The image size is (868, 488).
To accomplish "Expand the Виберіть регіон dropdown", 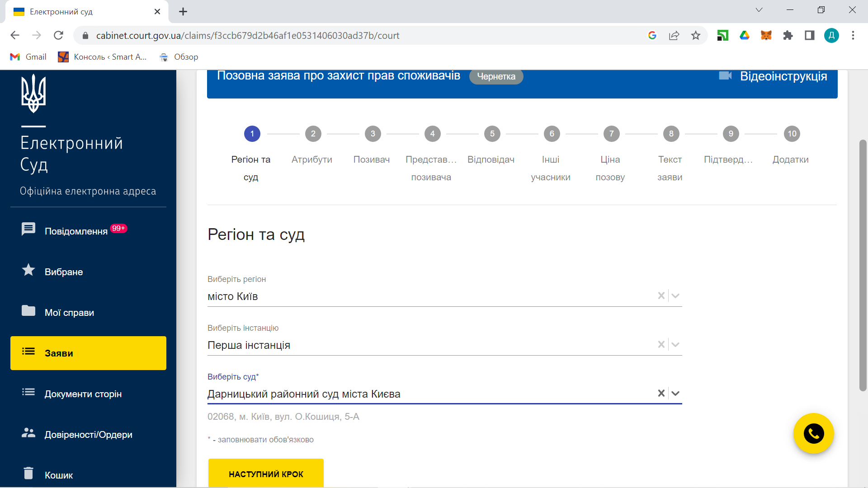I will [675, 296].
